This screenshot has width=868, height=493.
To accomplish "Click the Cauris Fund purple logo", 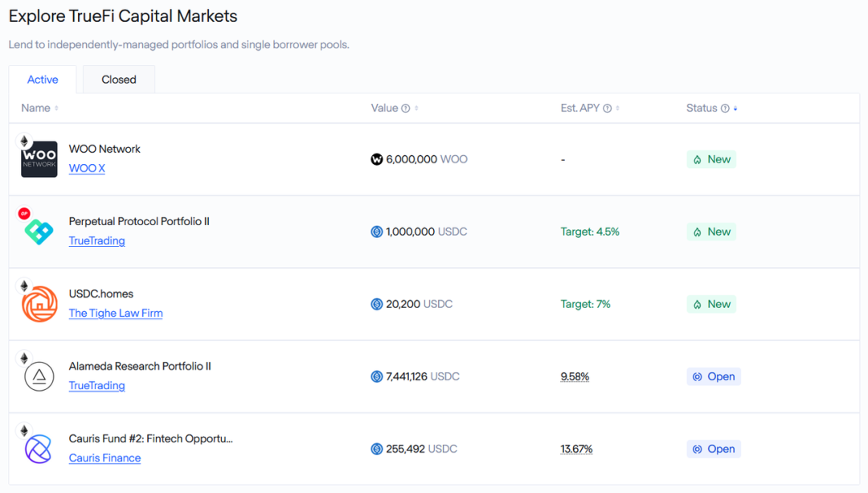I will click(39, 449).
